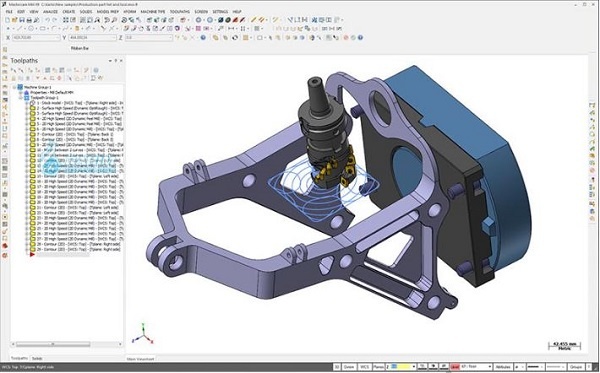This screenshot has width=600, height=373.
Task: Move the insert arrow down one item
Action: (38, 78)
